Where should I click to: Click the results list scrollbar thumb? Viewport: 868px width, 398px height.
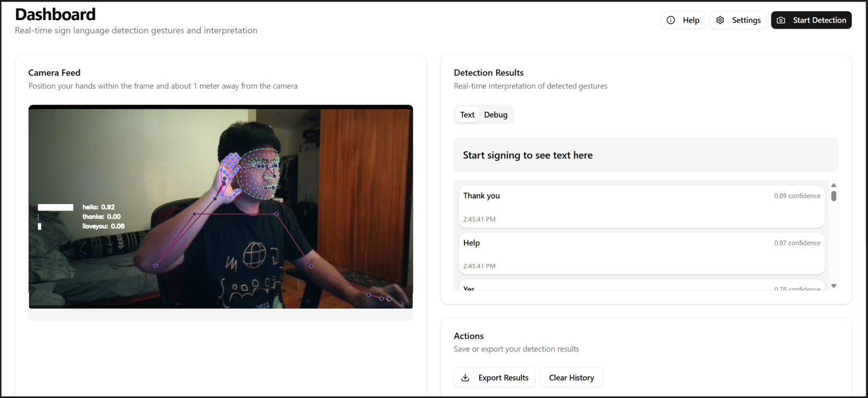tap(834, 196)
